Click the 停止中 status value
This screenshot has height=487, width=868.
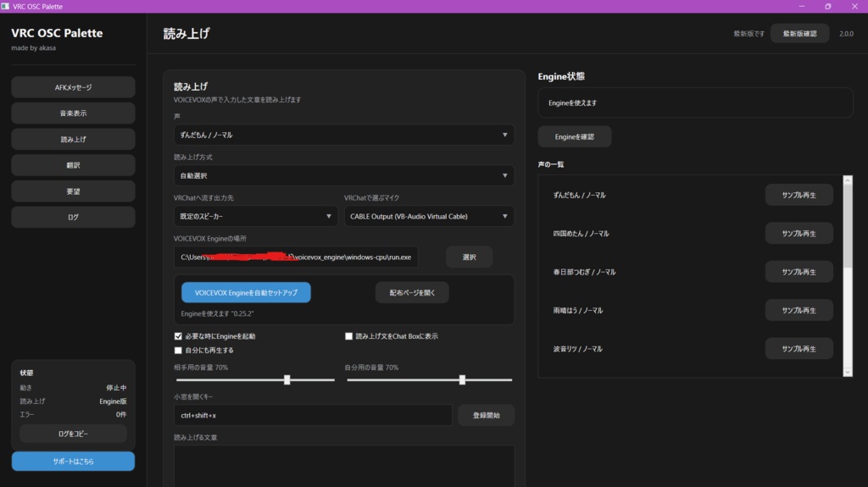pyautogui.click(x=116, y=388)
